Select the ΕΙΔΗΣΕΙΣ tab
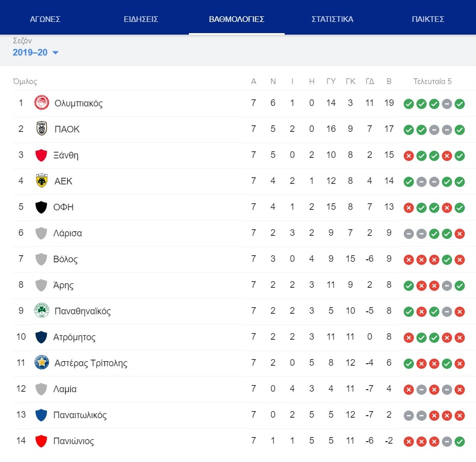Viewport: 476px width, 462px height. (x=141, y=19)
